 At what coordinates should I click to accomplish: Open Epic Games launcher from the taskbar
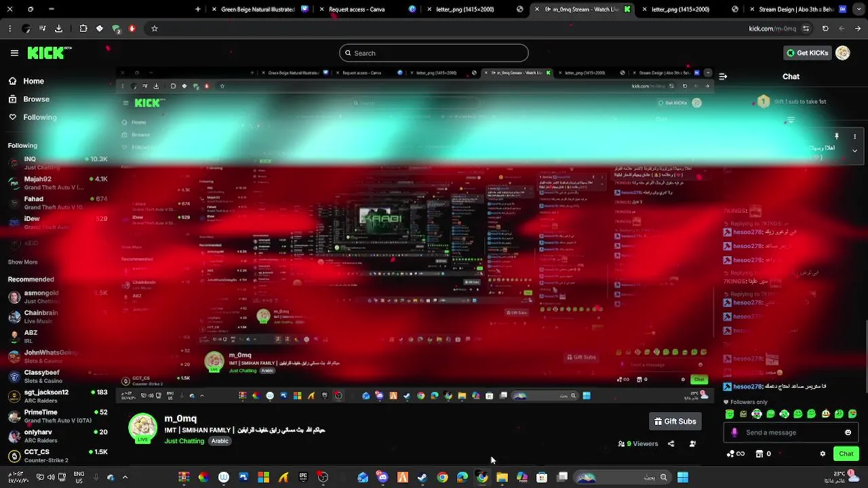coord(303,477)
